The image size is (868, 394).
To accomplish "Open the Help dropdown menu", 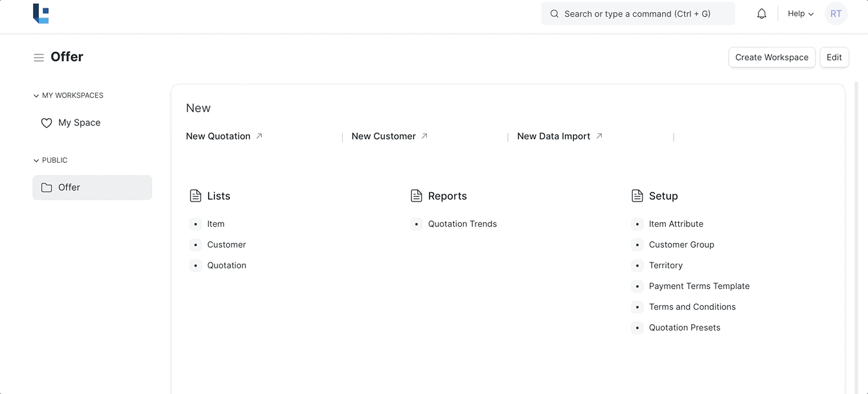I will 800,14.
